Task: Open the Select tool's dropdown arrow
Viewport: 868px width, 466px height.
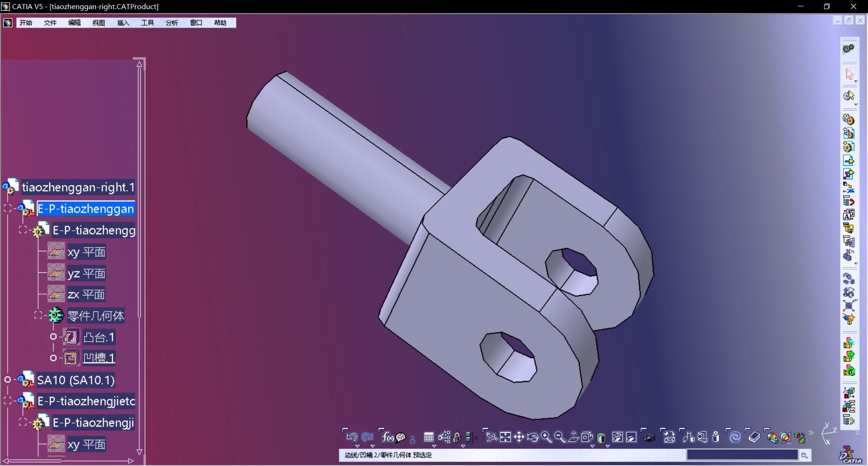Action: pos(856,81)
